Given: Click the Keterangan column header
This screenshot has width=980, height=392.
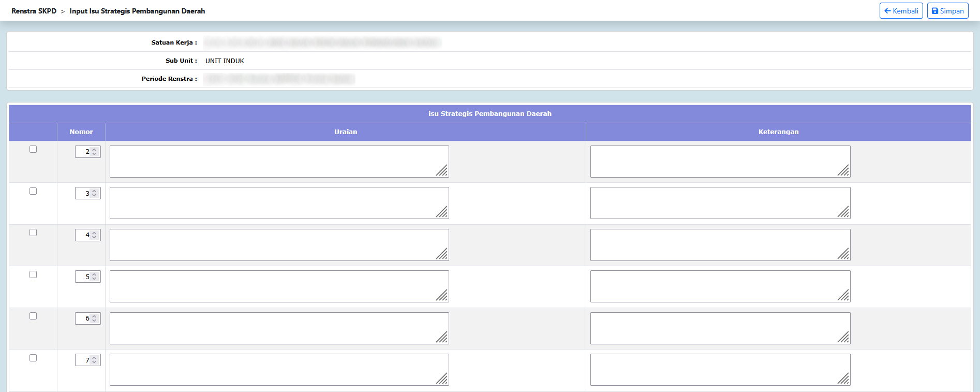Looking at the screenshot, I should 778,132.
